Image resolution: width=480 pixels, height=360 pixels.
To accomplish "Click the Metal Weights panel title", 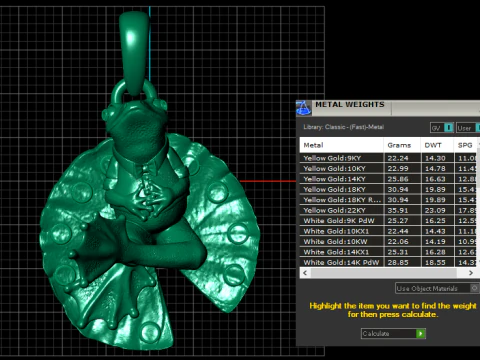I will pyautogui.click(x=350, y=104).
